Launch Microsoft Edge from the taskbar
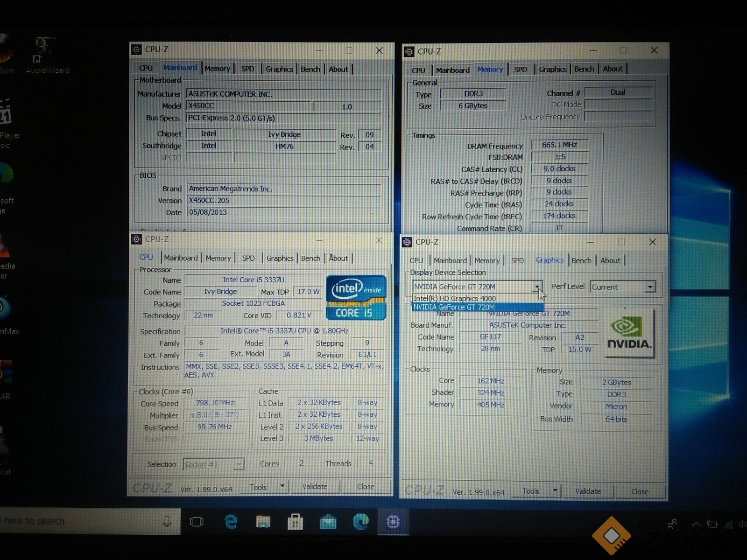 coord(360,522)
